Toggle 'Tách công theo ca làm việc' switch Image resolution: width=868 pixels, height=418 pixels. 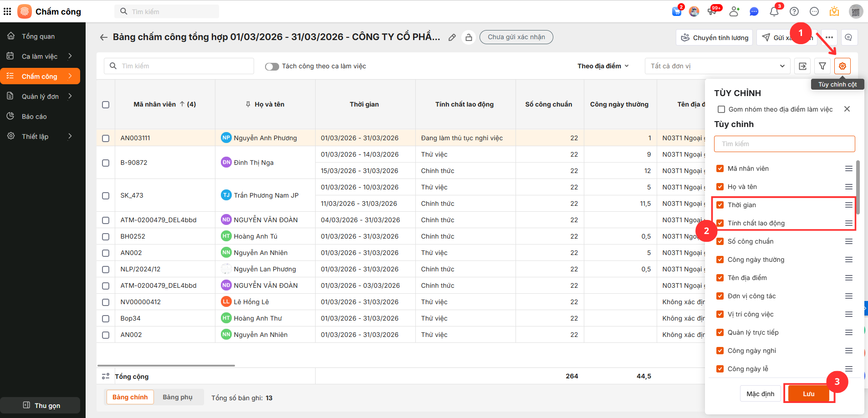click(272, 66)
